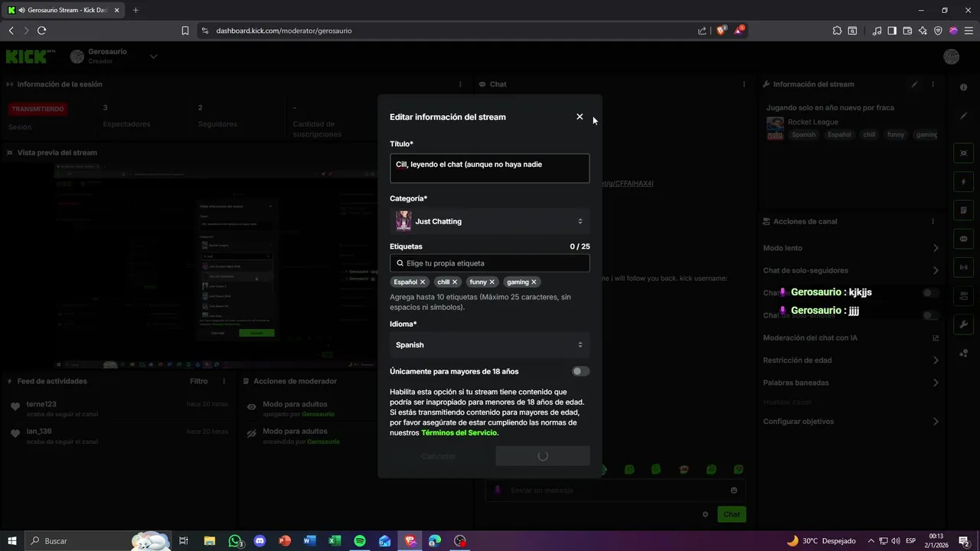Open the browser hamburger menu
This screenshot has height=551, width=980.
tap(969, 31)
